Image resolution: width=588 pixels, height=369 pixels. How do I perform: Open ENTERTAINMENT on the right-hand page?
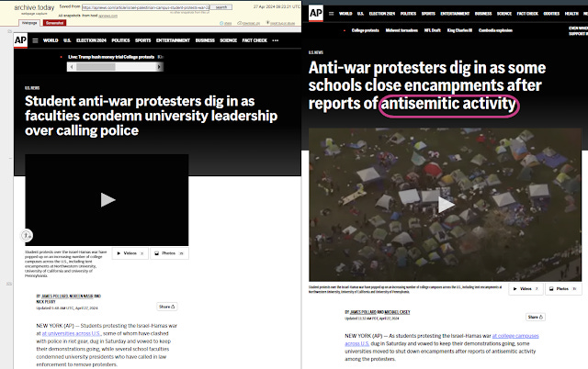tap(455, 14)
